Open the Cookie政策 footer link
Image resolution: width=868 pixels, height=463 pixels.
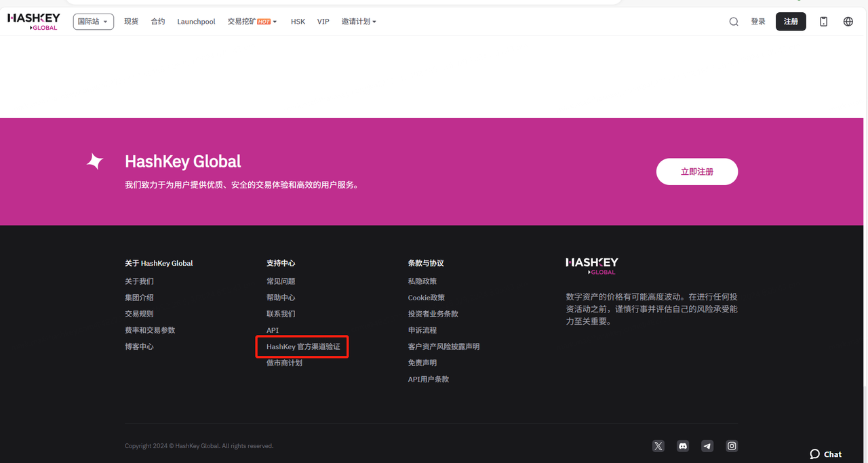pos(427,298)
